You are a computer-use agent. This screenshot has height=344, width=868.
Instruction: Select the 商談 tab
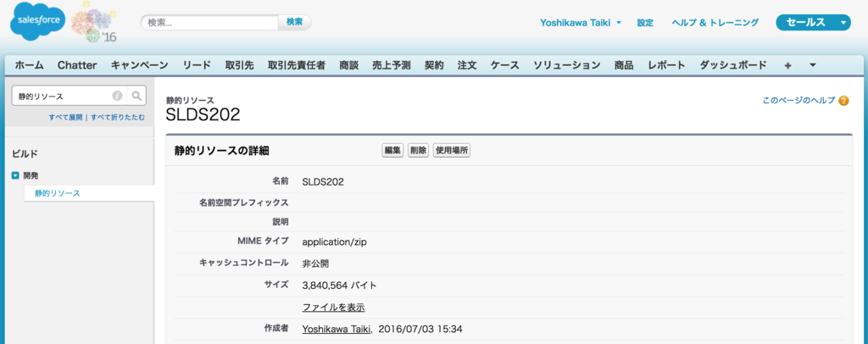coord(347,65)
